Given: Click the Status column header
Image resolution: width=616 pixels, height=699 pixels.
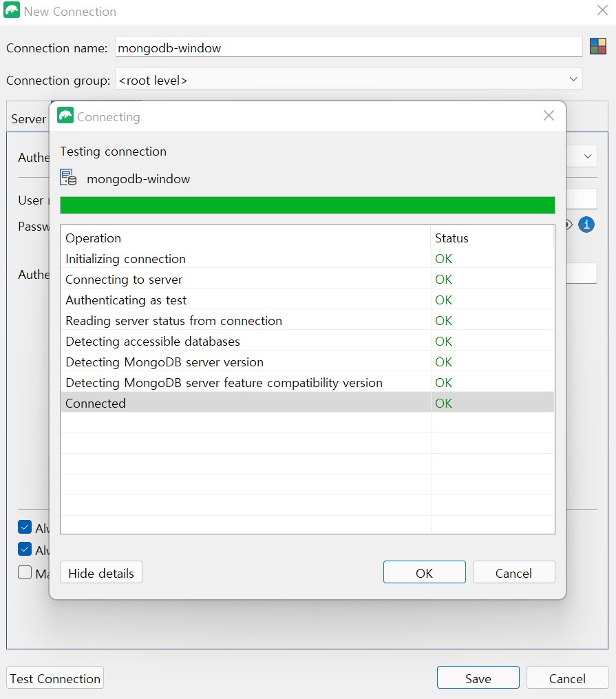Looking at the screenshot, I should point(493,238).
